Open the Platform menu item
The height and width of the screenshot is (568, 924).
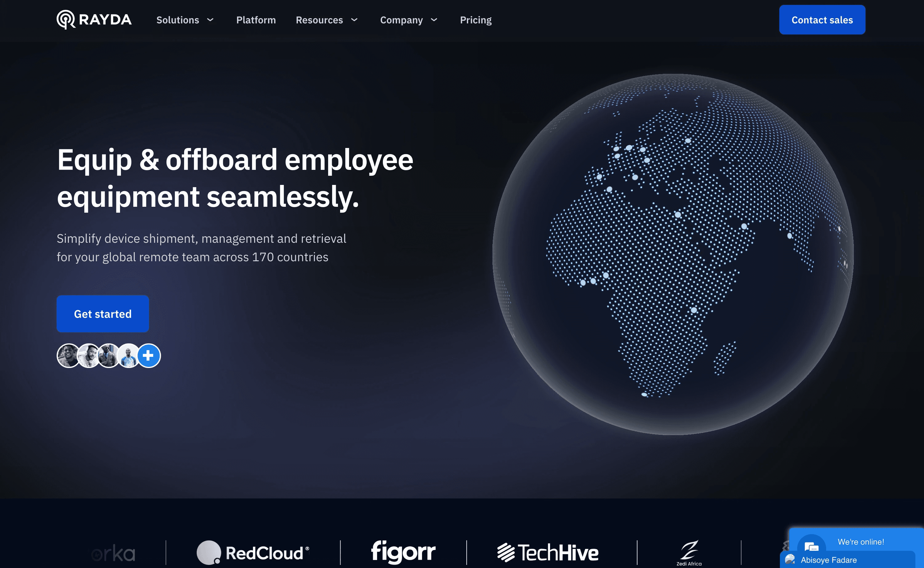click(256, 20)
